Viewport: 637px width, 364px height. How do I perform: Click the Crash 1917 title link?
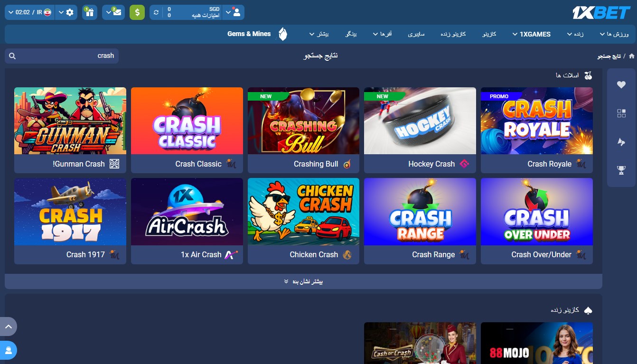coord(85,254)
